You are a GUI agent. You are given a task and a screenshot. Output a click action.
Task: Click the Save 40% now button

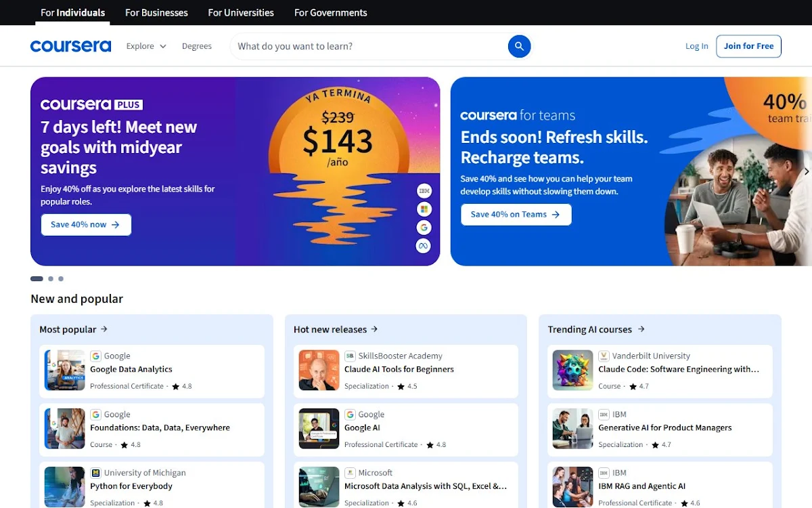[x=86, y=225]
